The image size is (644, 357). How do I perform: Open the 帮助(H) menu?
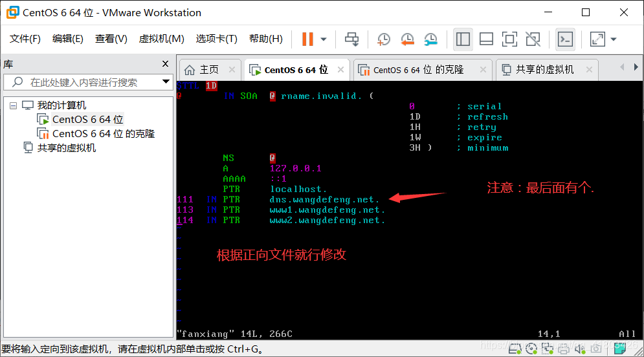tap(266, 39)
